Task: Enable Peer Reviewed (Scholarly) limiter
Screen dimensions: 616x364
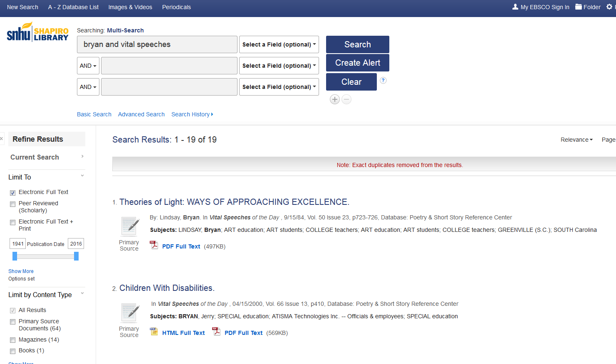Action: (x=13, y=204)
